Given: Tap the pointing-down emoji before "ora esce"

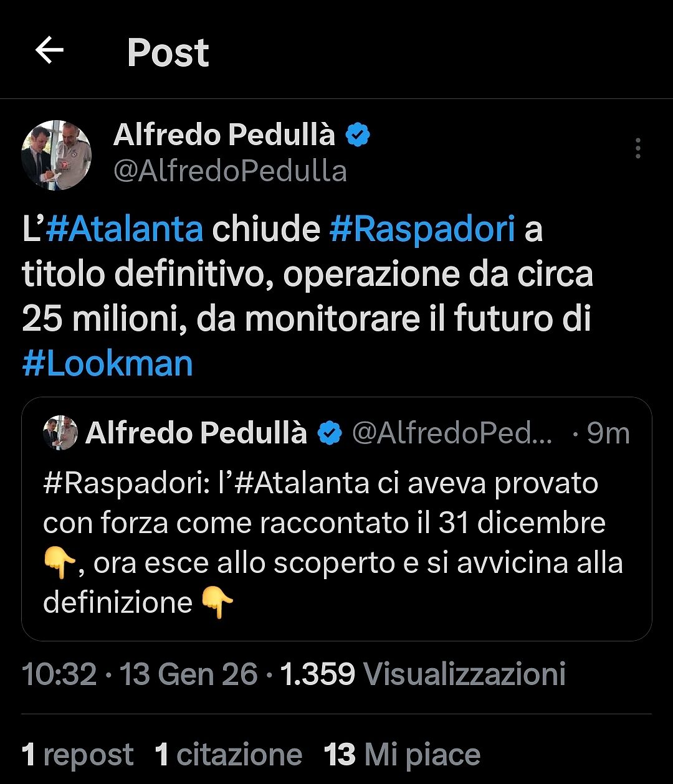Looking at the screenshot, I should coord(59,564).
